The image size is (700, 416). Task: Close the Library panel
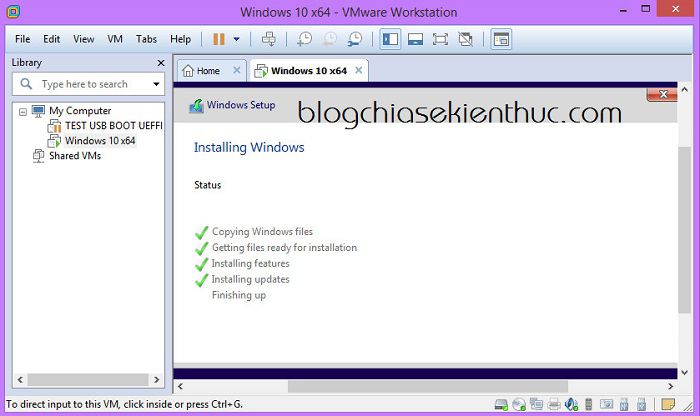click(x=161, y=63)
